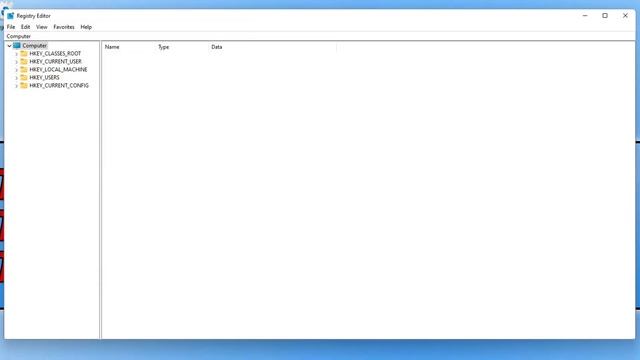Click the HKEY_CURRENT_USER folder icon
The width and height of the screenshot is (640, 360).
24,61
